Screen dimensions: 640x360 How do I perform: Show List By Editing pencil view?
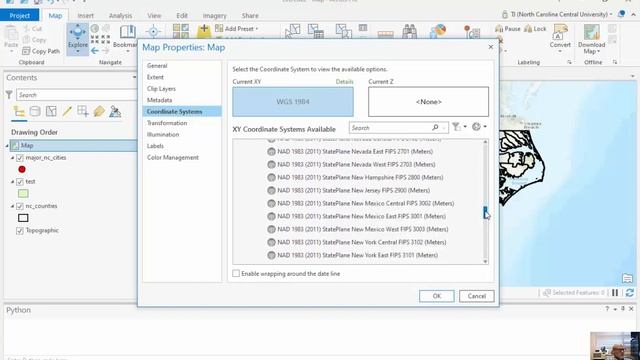pyautogui.click(x=67, y=111)
